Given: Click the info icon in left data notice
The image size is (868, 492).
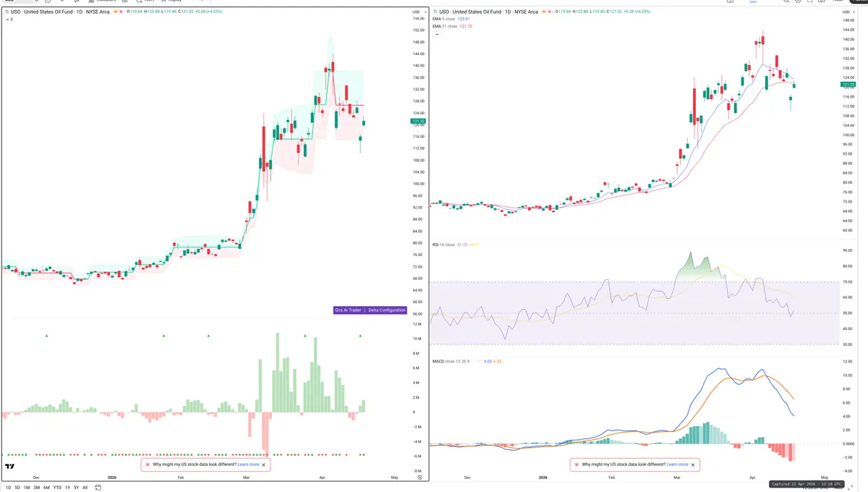Looking at the screenshot, I should pos(148,465).
